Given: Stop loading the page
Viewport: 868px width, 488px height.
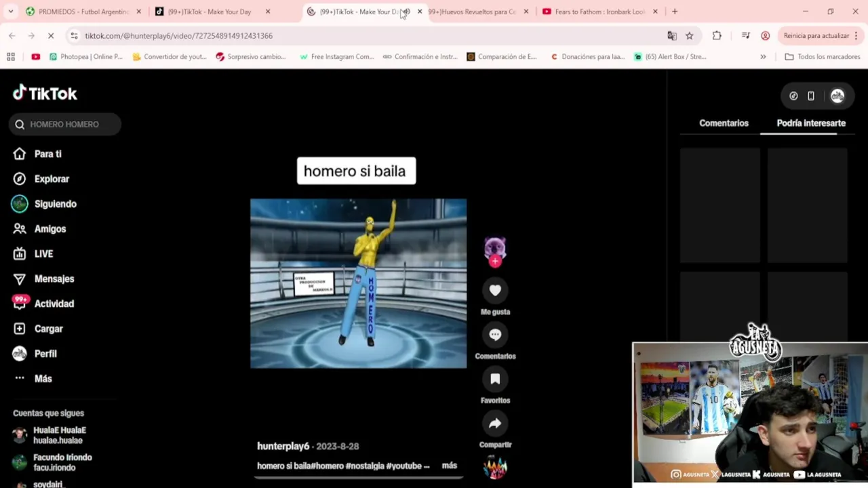Looking at the screenshot, I should coord(50,35).
